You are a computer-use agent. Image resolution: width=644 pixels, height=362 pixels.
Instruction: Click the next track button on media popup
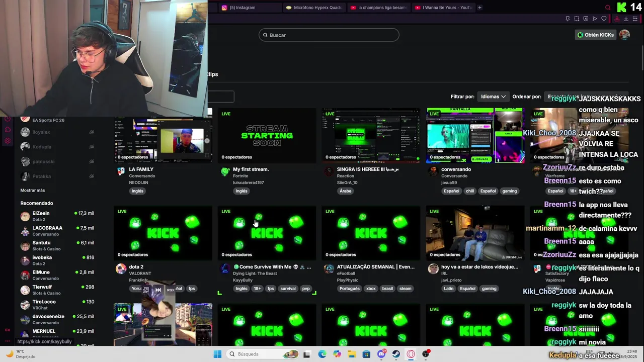(x=158, y=290)
